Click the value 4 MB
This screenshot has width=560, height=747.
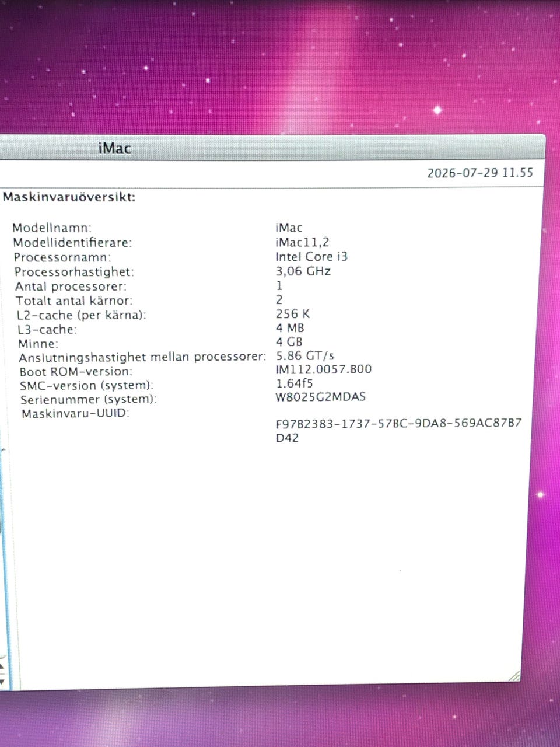point(290,328)
